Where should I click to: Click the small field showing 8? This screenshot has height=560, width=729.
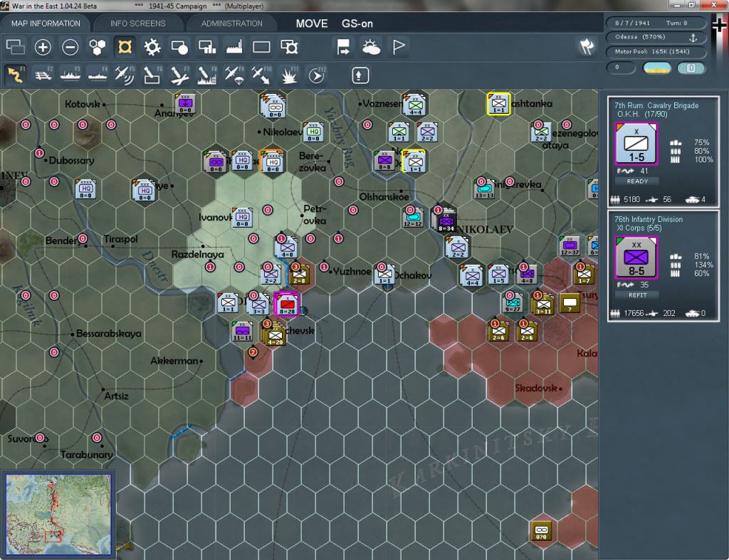621,68
